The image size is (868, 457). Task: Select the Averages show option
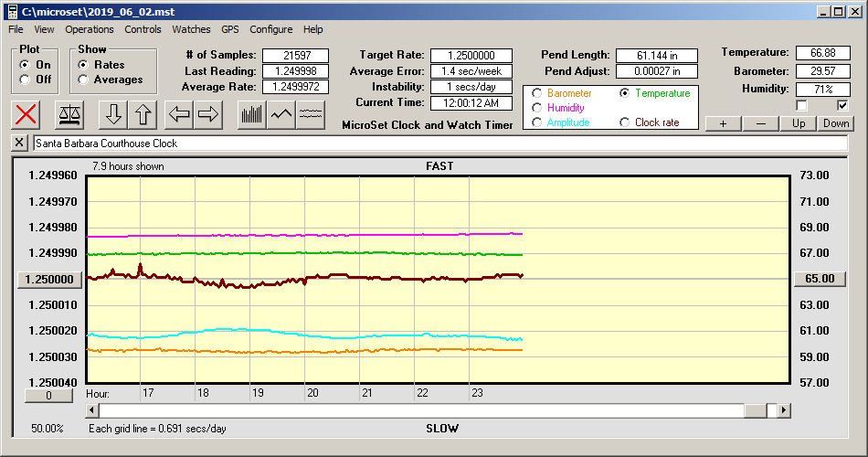(83, 80)
